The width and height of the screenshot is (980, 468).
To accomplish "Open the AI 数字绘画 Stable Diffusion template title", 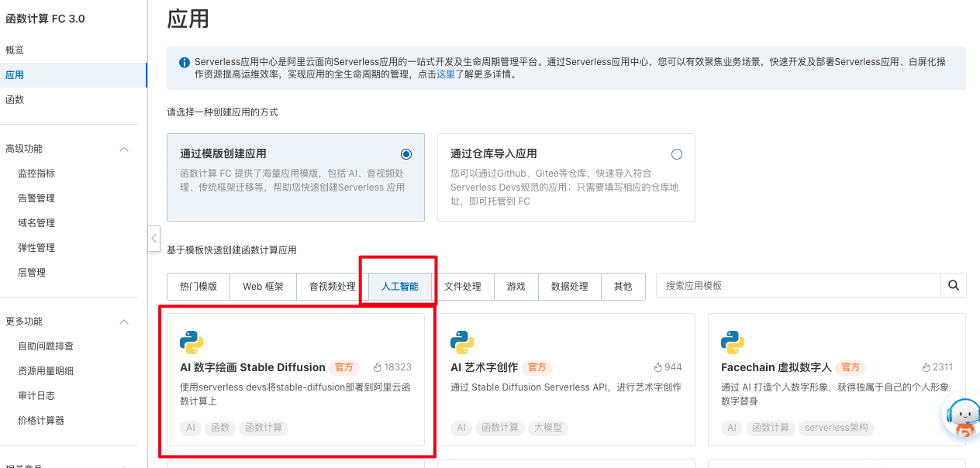I will click(x=253, y=367).
